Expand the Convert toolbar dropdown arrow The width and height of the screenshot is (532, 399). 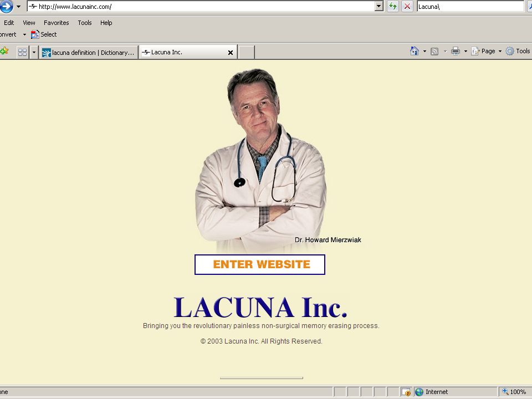(x=24, y=34)
